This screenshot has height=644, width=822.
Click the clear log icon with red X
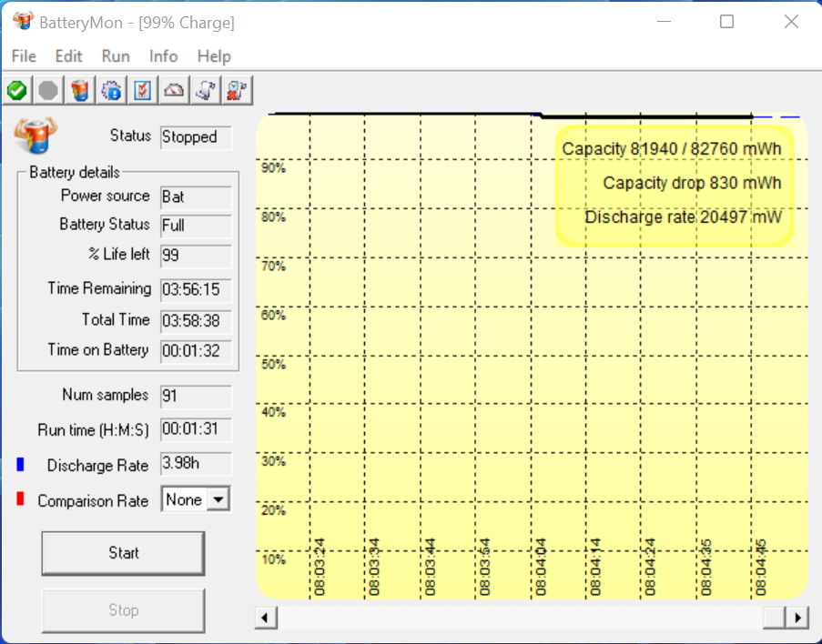coord(238,90)
